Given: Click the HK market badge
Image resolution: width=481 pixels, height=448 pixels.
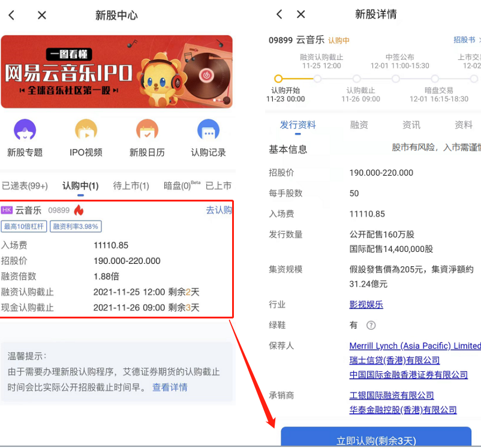Looking at the screenshot, I should coord(7,210).
